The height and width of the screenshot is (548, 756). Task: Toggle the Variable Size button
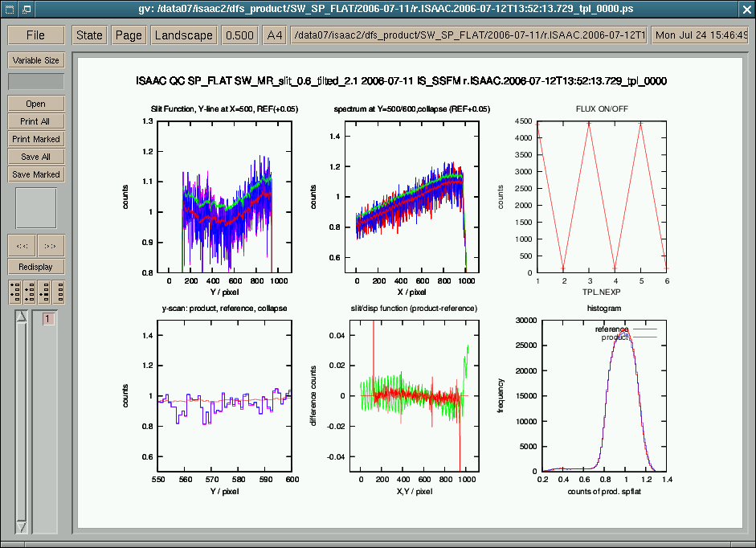click(35, 60)
